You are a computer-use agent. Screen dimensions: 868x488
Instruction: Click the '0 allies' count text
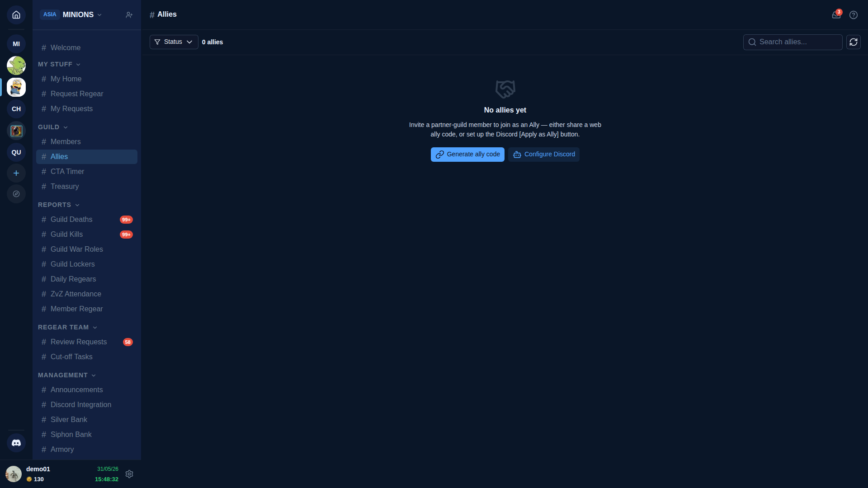pyautogui.click(x=212, y=42)
